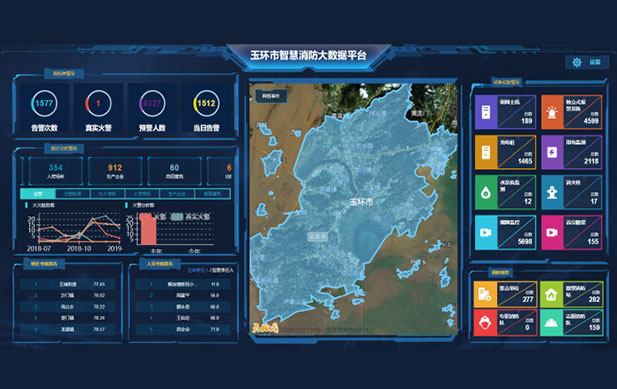
Task: Select the yellow server cabinet icon showing 1465
Action: 486,152
